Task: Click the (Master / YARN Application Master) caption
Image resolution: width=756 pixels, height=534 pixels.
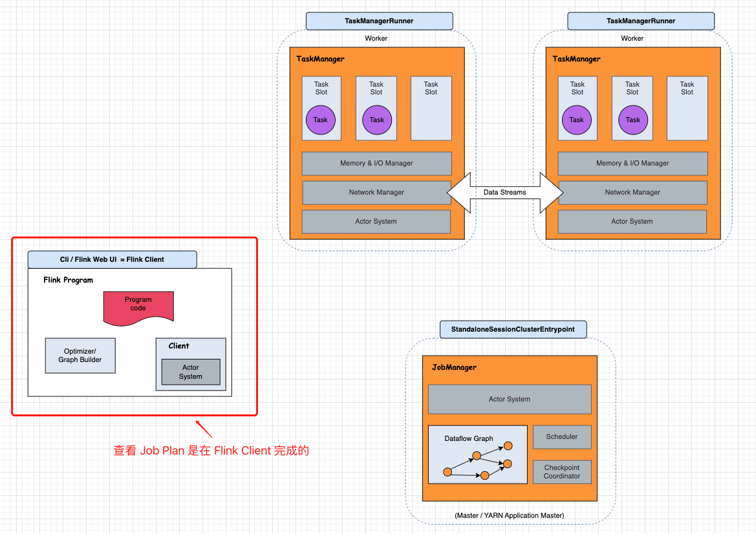Action: [509, 516]
